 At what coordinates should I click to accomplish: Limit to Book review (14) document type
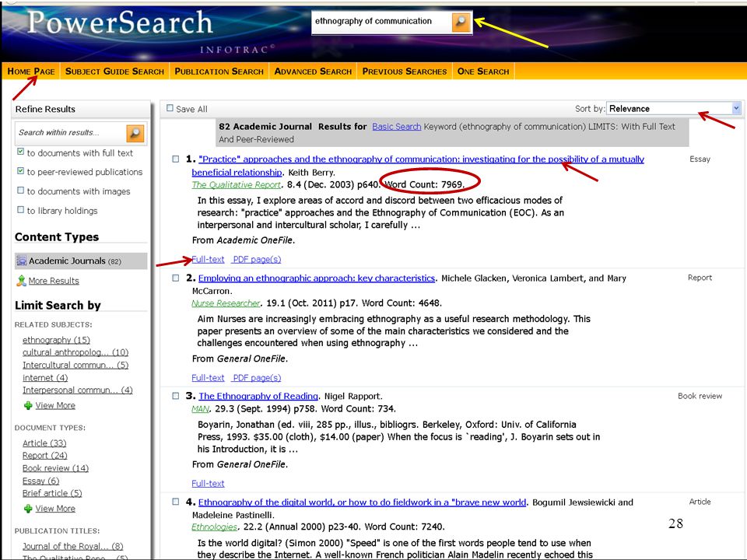click(x=55, y=468)
